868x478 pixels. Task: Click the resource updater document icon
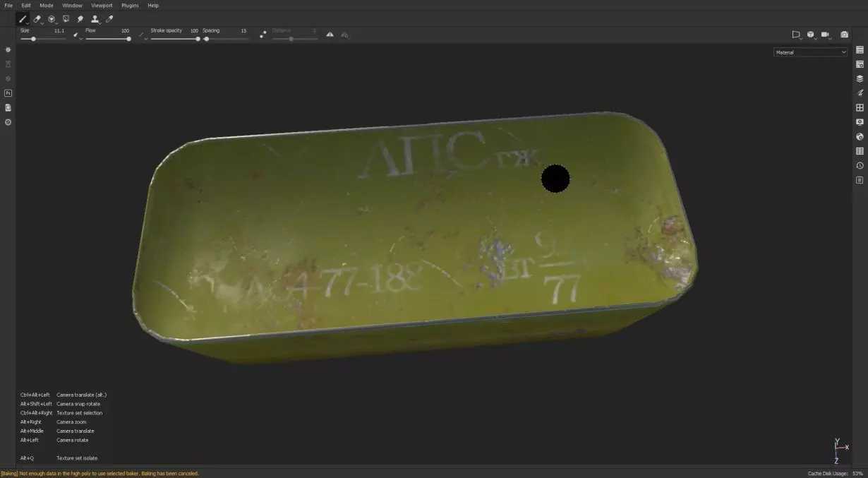pyautogui.click(x=8, y=107)
